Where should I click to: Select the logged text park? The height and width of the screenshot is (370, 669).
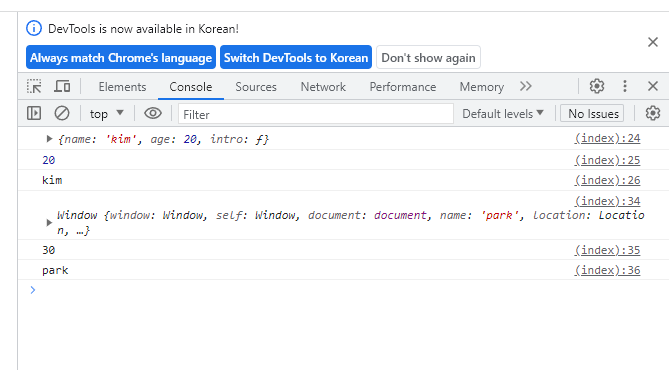click(55, 270)
